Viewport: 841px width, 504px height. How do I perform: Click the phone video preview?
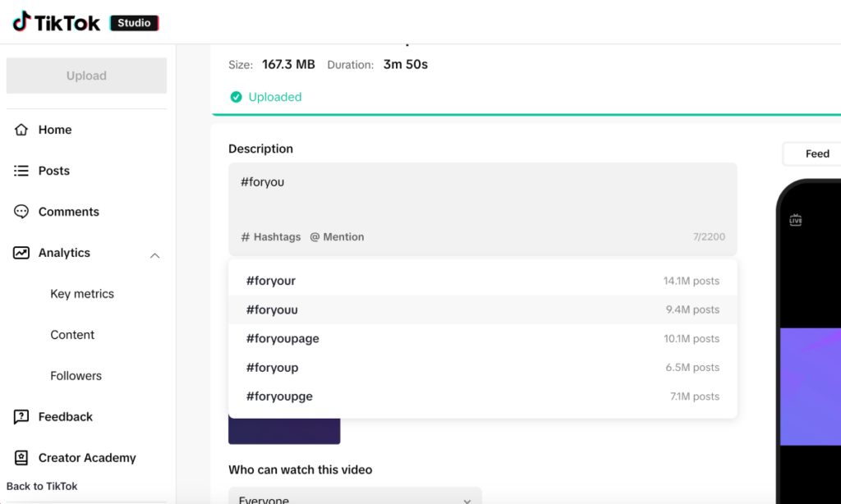[x=811, y=386]
